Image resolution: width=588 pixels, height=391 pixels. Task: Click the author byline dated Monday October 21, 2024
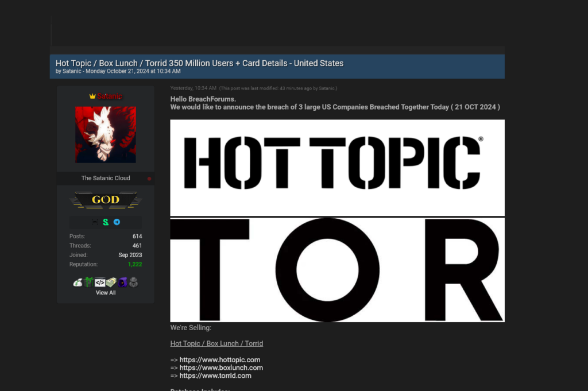[x=118, y=71]
